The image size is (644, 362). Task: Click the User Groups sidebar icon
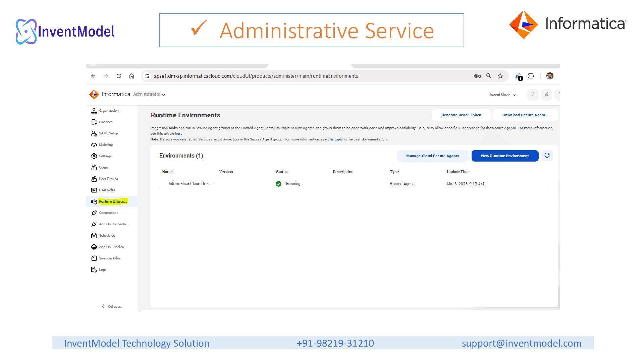coord(94,179)
